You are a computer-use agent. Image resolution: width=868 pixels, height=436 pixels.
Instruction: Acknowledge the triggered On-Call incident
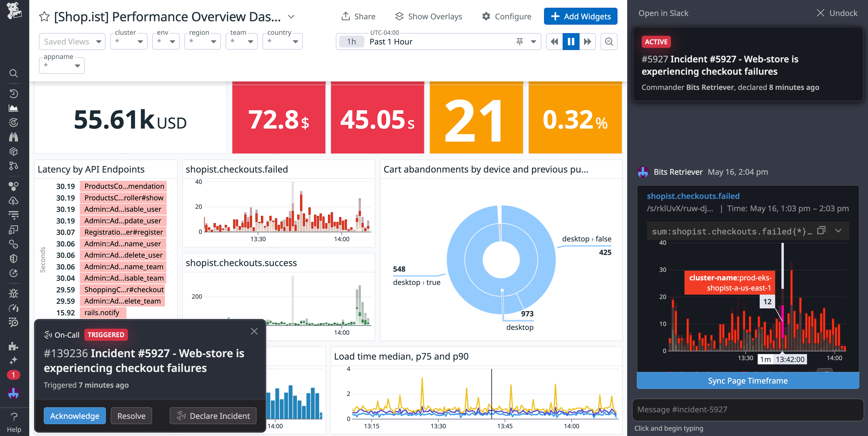[74, 415]
